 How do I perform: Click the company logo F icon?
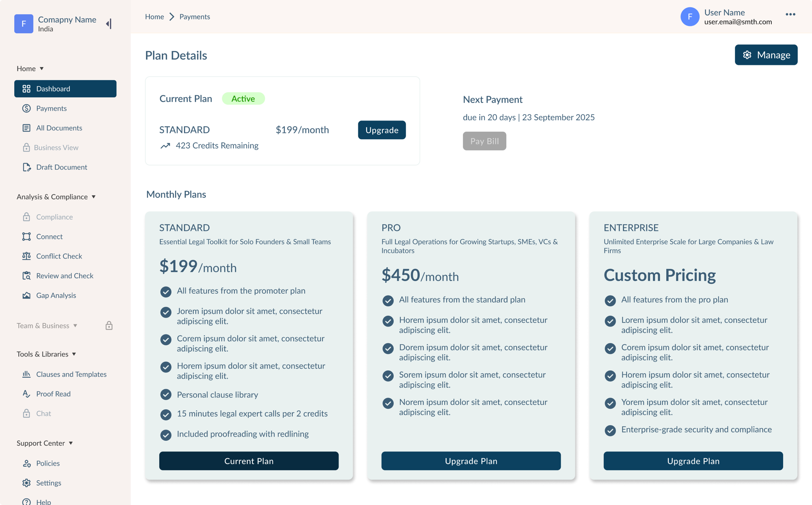24,24
